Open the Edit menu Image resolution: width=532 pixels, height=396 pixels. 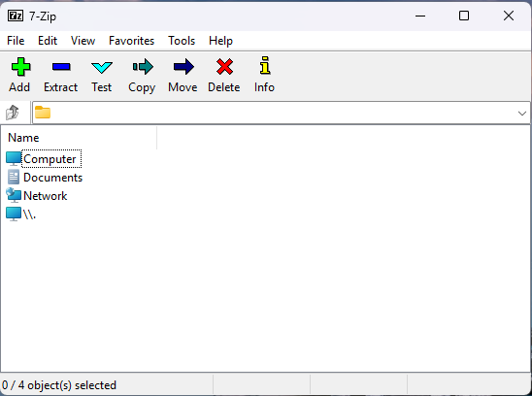pyautogui.click(x=48, y=41)
